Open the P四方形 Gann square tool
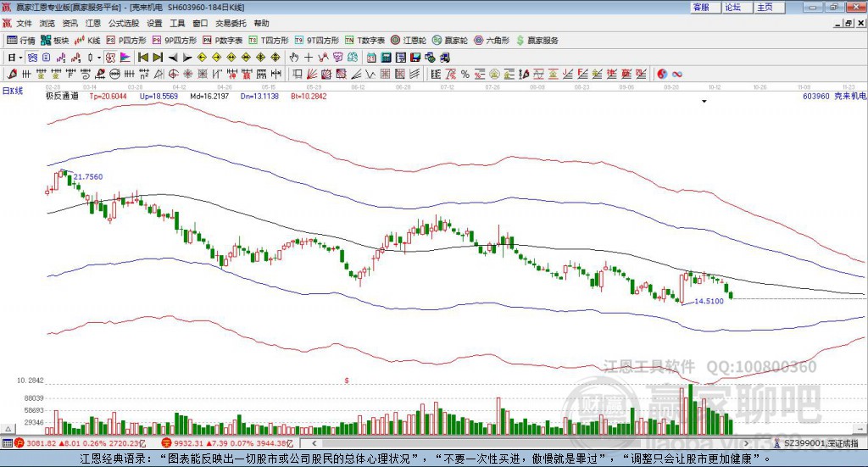 pos(126,41)
